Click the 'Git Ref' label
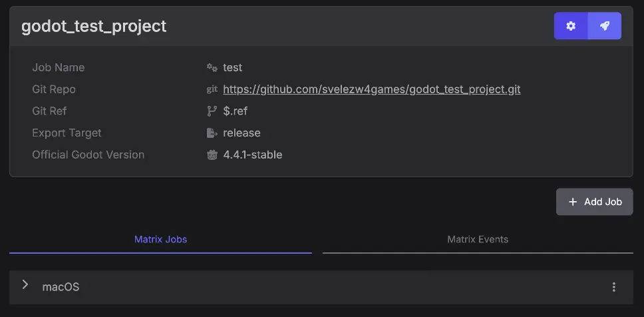 [49, 111]
